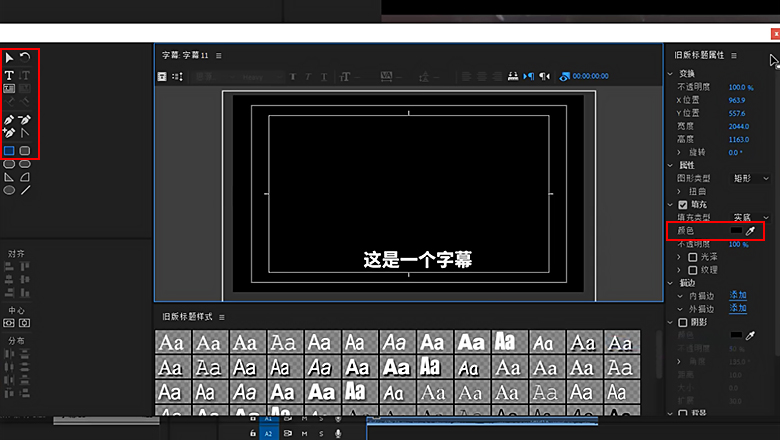This screenshot has width=780, height=440.
Task: Pick fill color with eyedropper
Action: [x=751, y=230]
